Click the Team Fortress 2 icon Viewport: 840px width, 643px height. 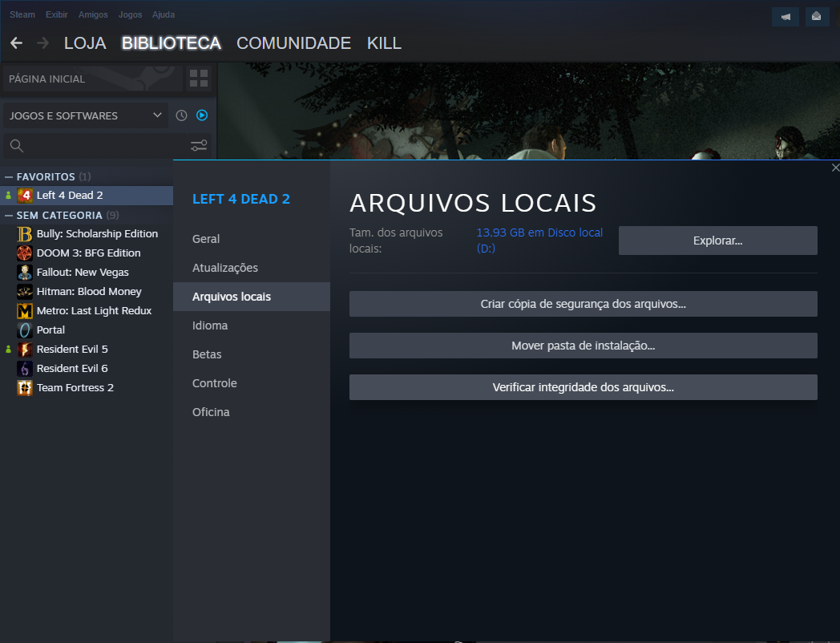pyautogui.click(x=25, y=389)
